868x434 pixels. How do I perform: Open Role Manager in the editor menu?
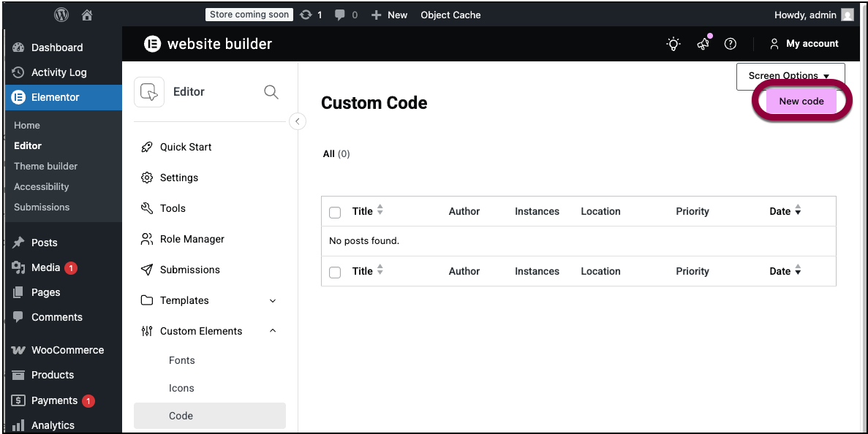(192, 239)
